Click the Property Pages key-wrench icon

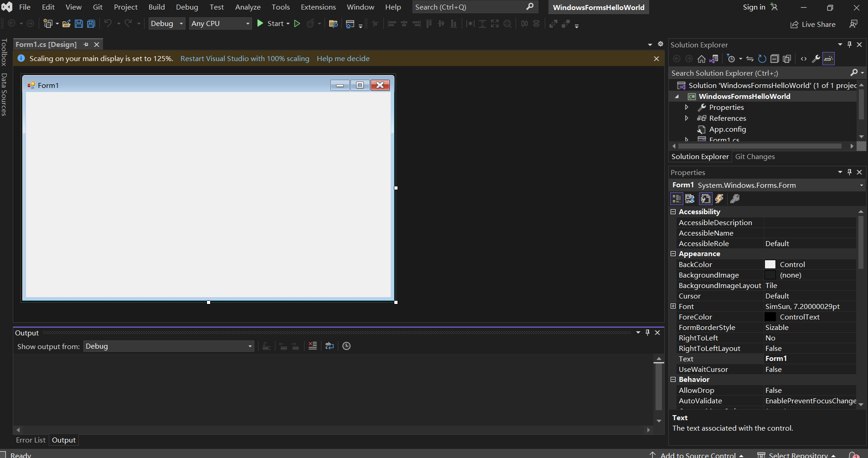735,199
